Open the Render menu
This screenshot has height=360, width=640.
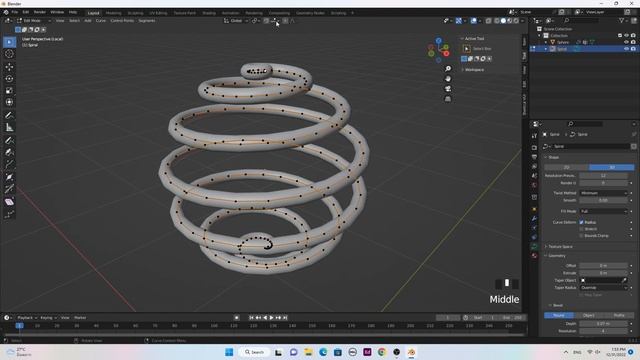40,12
